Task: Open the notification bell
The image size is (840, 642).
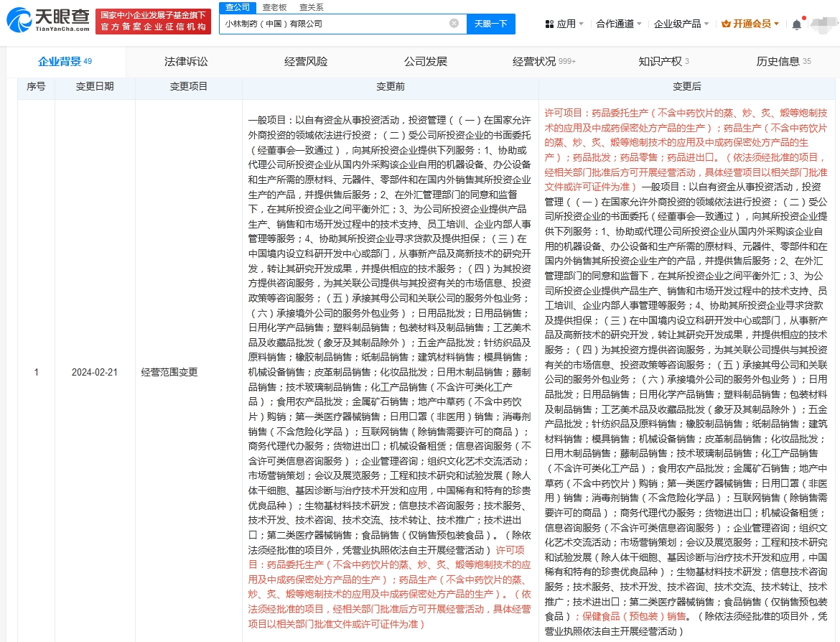Action: click(x=797, y=24)
